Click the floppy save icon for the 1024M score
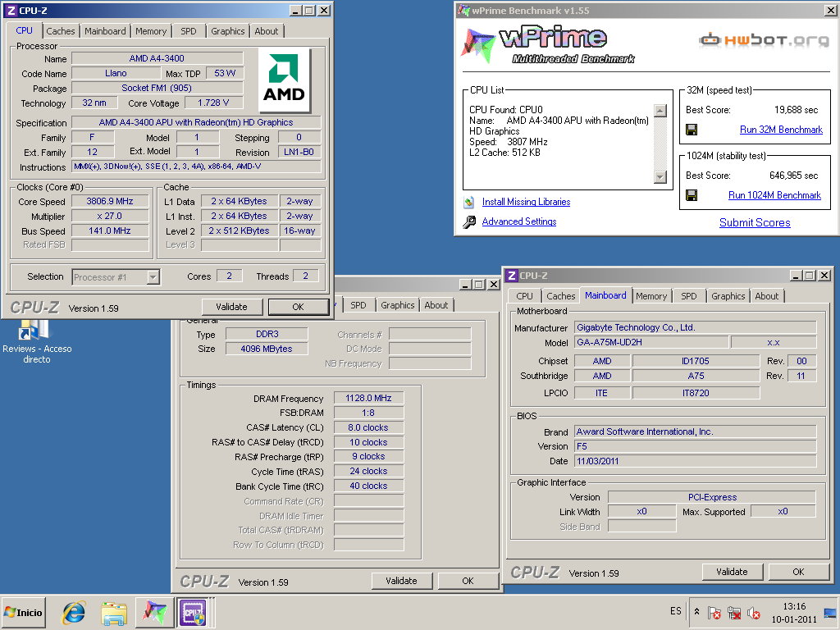 [x=692, y=195]
